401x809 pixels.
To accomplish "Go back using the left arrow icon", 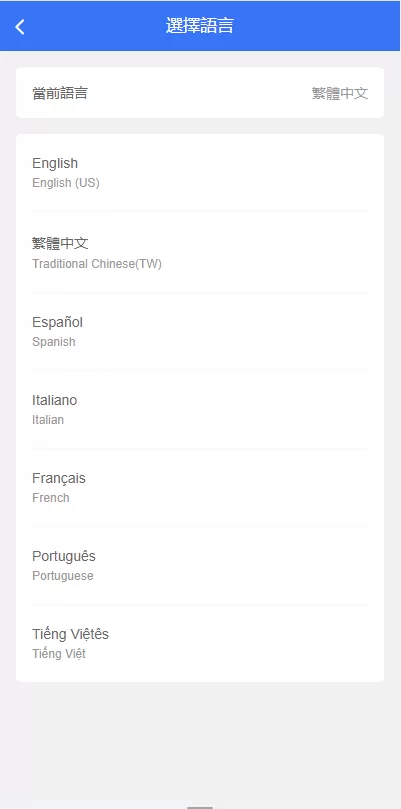I will [20, 26].
